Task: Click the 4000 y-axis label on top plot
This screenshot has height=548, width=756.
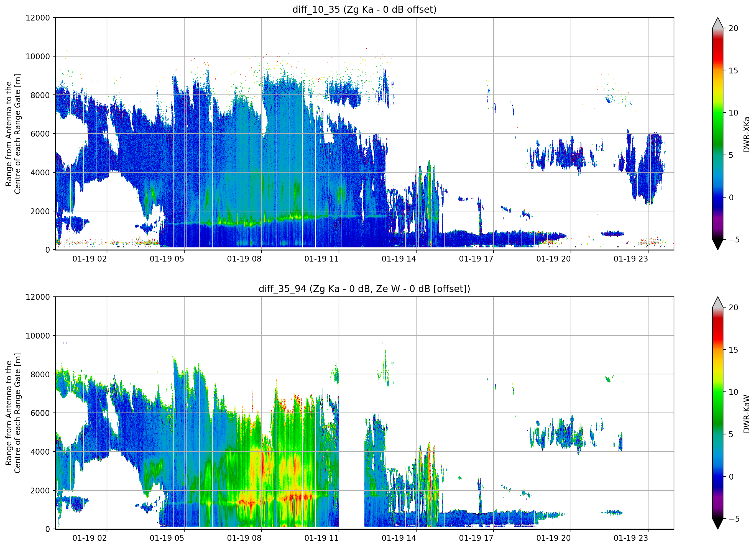Action: coord(40,172)
